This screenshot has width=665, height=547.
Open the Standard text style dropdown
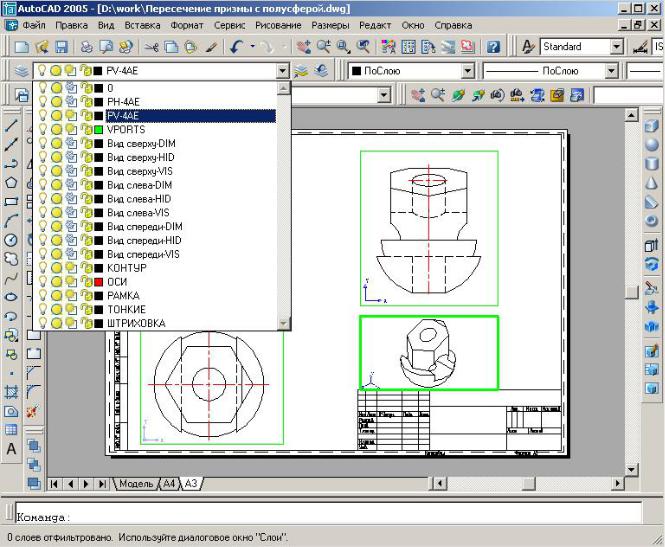(x=617, y=46)
